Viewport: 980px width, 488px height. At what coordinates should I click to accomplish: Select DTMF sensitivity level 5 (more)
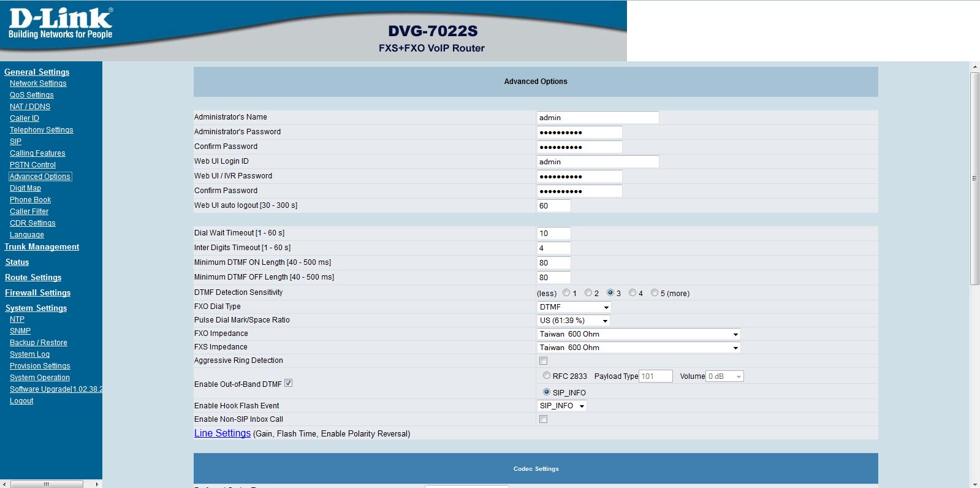655,293
